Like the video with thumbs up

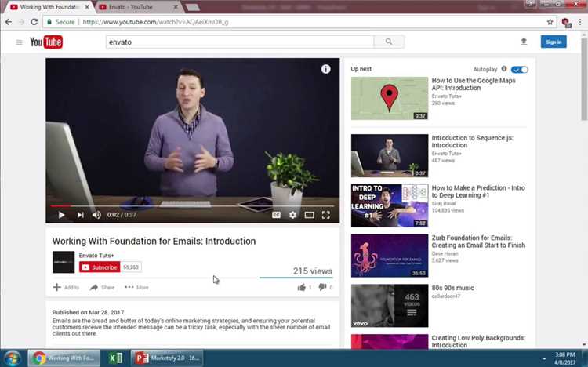302,288
